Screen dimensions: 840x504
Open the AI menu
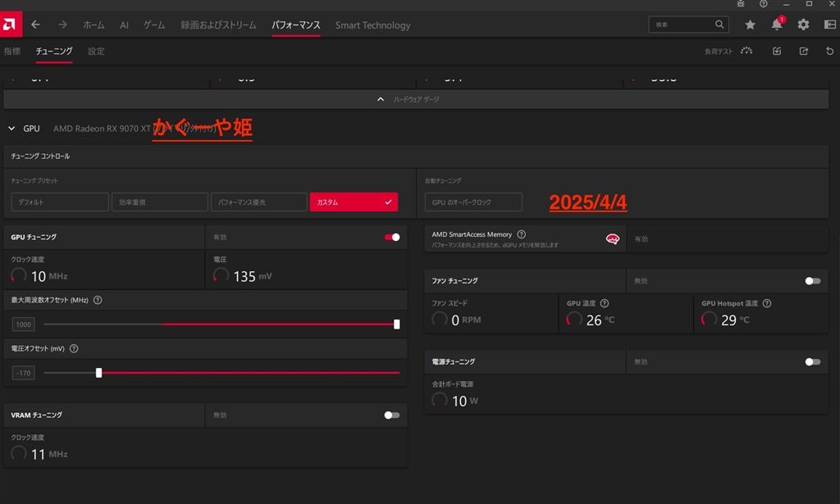point(125,25)
